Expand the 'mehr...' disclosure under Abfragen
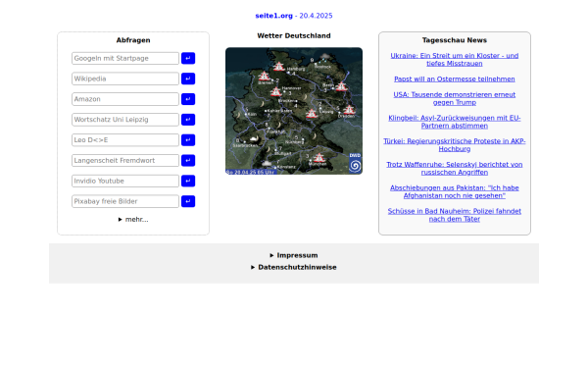588x368 pixels. [x=133, y=219]
